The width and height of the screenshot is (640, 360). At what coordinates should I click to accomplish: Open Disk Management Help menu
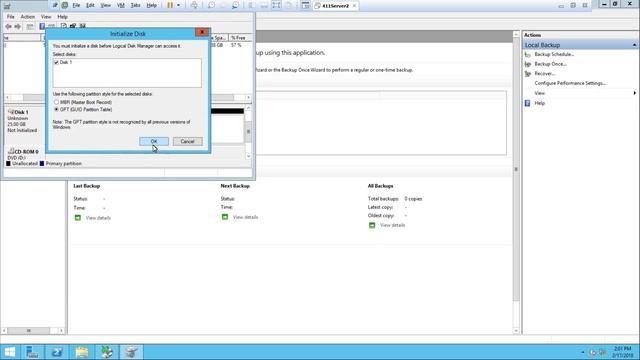coord(62,17)
